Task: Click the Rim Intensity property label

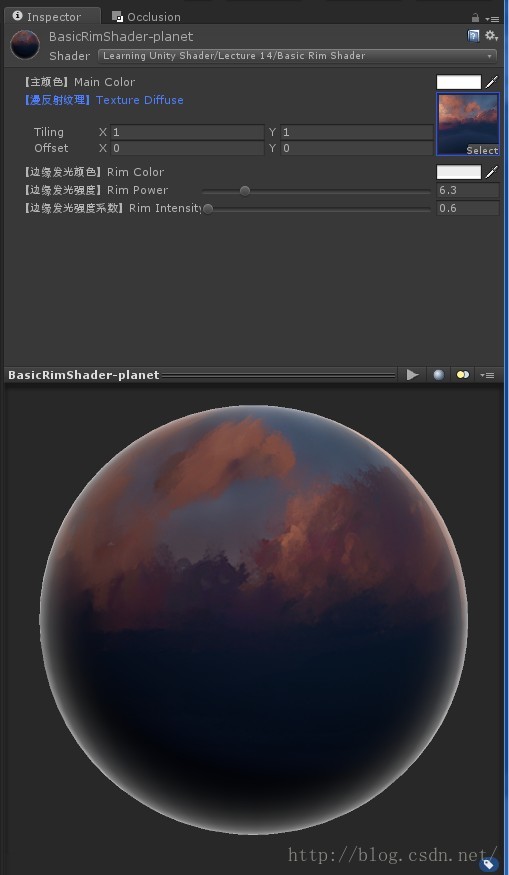Action: coord(112,208)
